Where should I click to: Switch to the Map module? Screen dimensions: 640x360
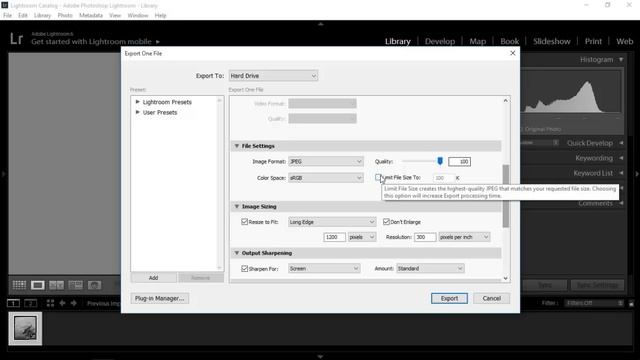(x=478, y=41)
